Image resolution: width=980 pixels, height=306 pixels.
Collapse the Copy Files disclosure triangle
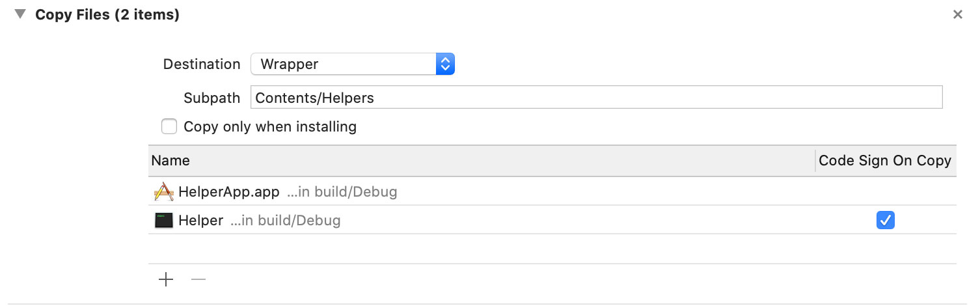20,14
